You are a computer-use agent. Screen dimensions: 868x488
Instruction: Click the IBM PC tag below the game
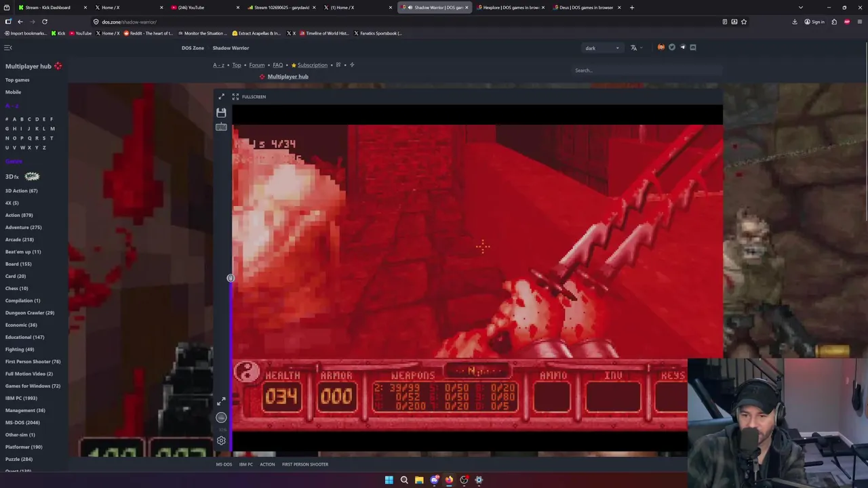[245, 464]
